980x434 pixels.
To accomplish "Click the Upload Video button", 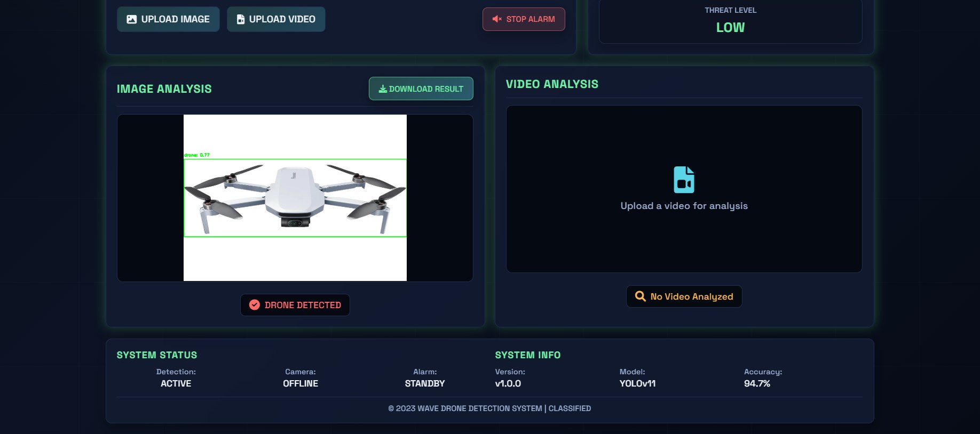I will pos(276,19).
